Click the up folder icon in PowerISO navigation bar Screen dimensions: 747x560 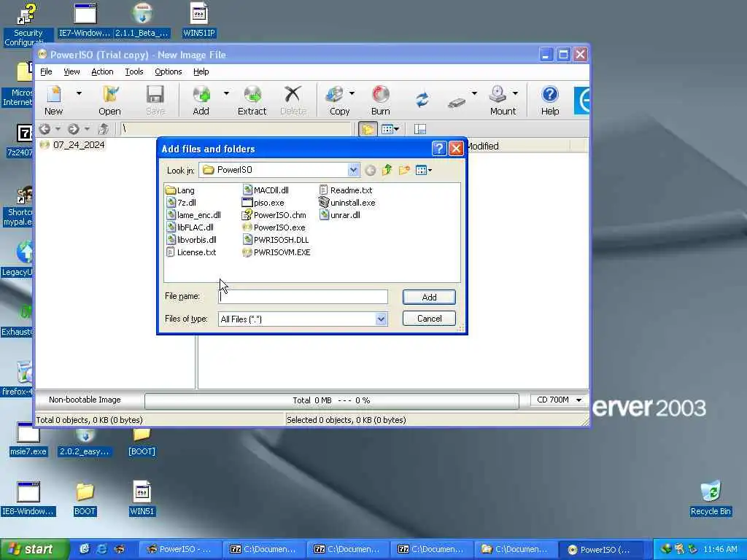(103, 128)
